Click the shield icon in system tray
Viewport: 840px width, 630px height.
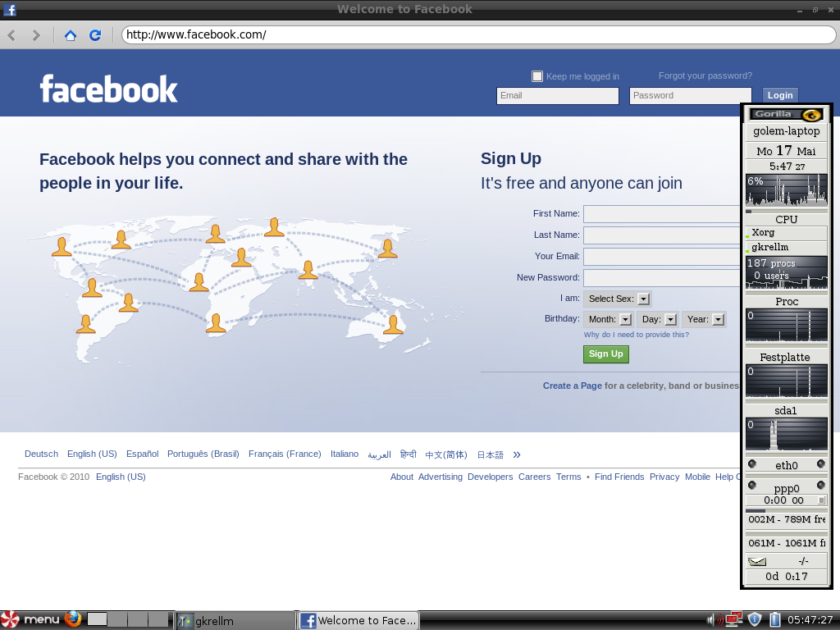click(755, 619)
